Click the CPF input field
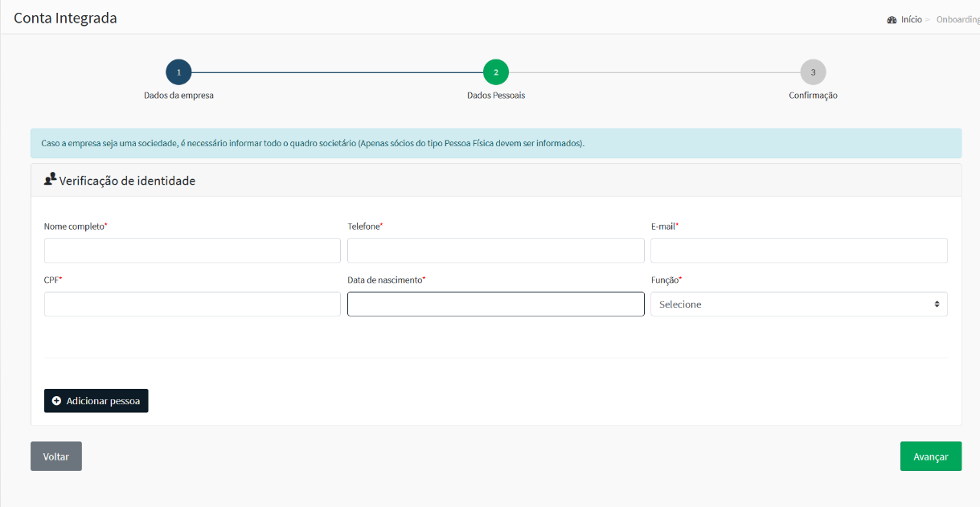The height and width of the screenshot is (507, 980). pos(192,305)
